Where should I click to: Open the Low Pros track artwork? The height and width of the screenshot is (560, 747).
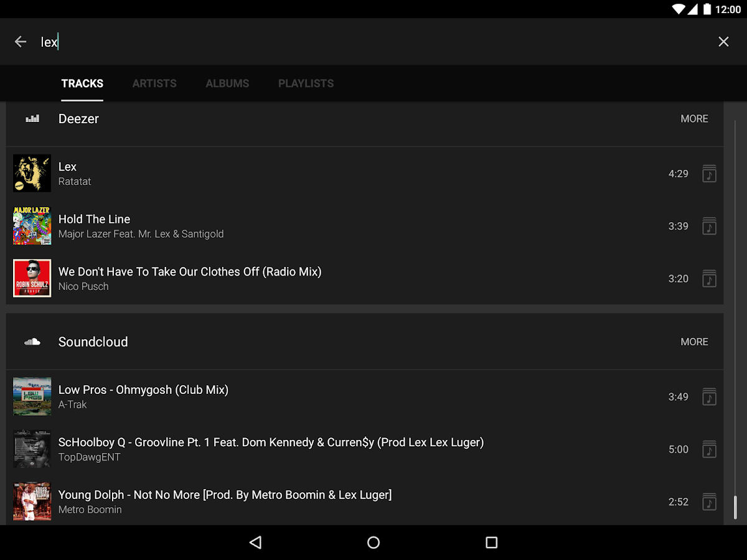click(x=32, y=396)
